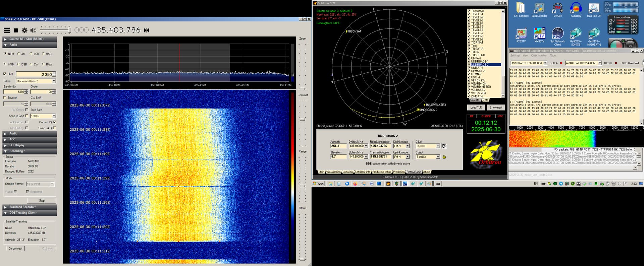This screenshot has height=266, width=644.
Task: Click the Telegram icon in the system tray
Action: [561, 184]
